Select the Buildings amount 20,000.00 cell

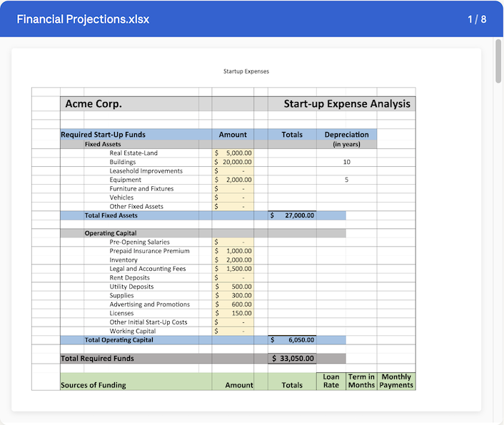tap(233, 162)
